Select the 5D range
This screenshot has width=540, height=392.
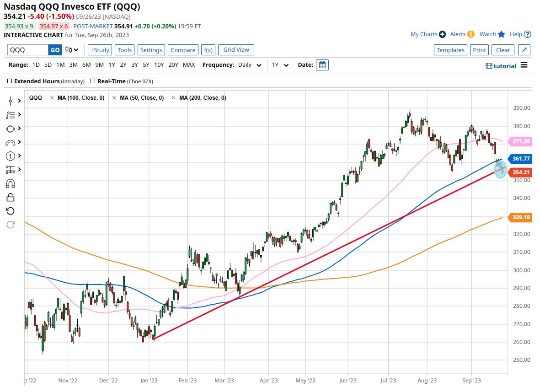coord(48,65)
